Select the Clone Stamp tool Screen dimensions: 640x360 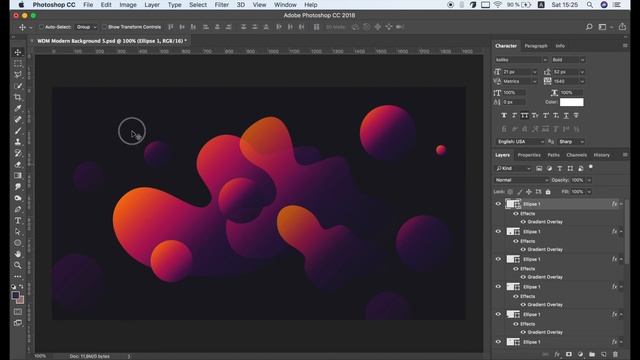click(x=18, y=142)
